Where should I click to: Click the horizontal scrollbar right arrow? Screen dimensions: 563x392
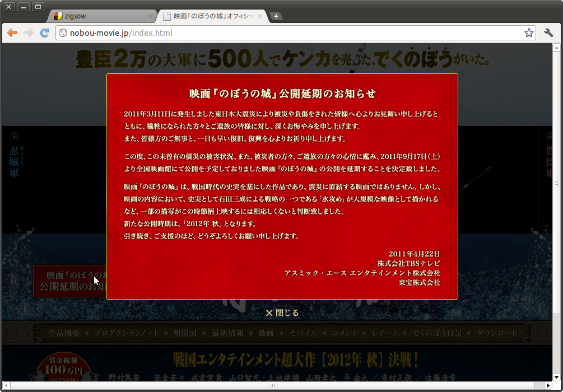(x=548, y=385)
